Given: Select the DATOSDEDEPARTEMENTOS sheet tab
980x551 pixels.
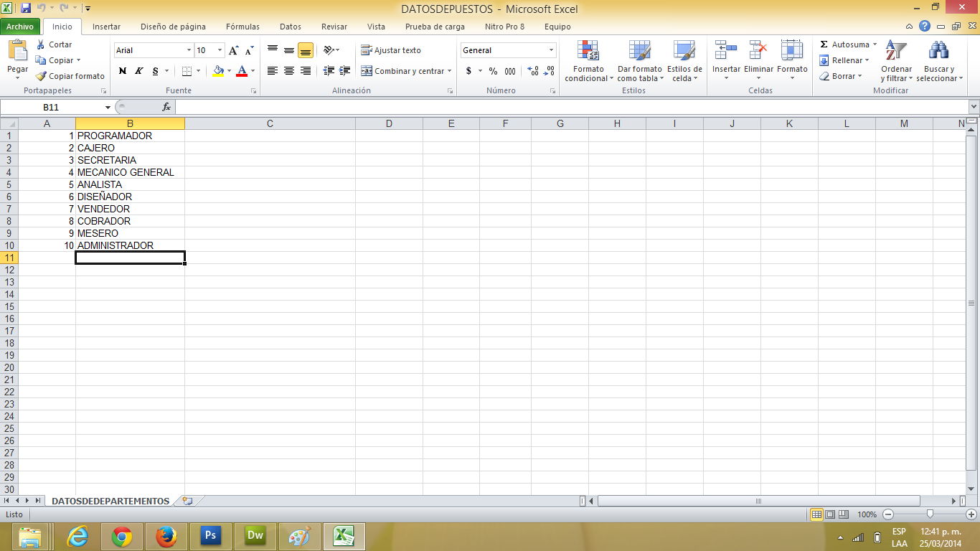Looking at the screenshot, I should coord(110,501).
